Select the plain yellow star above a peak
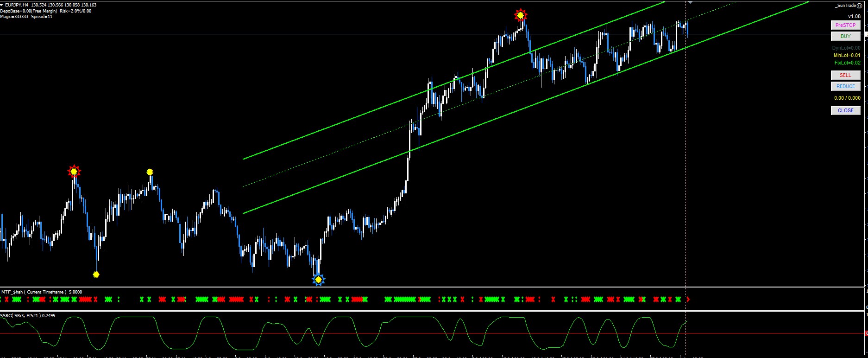 (150, 172)
